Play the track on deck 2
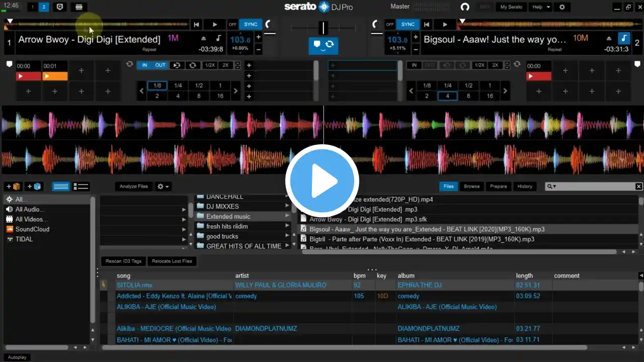 [x=445, y=24]
